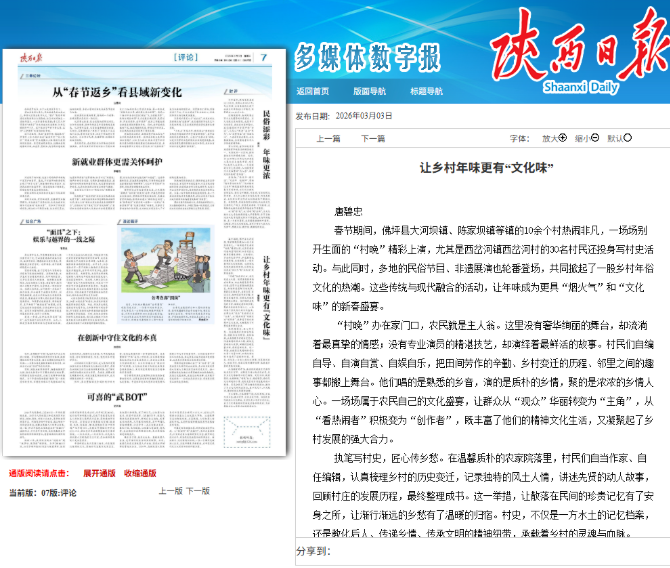Click the enlarge font plus icon
Viewport: 670px width, 568px height.
point(562,139)
